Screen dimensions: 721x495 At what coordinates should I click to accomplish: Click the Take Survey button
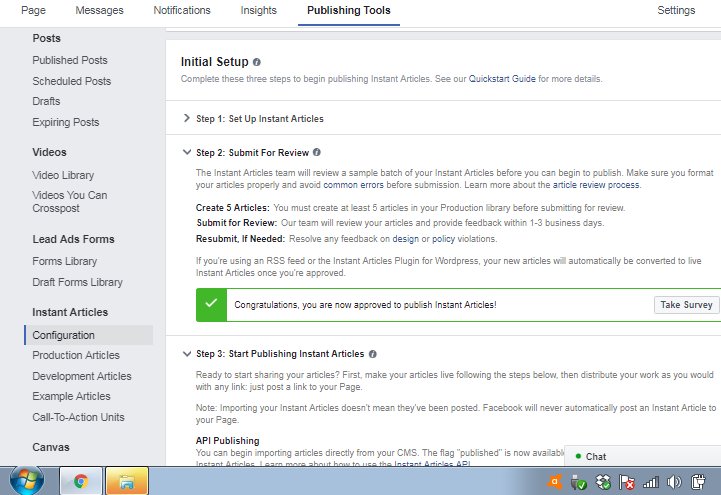(687, 305)
